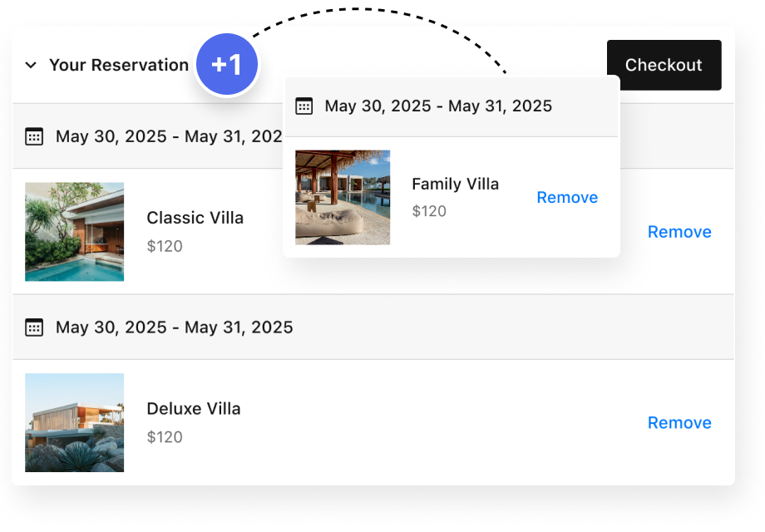Remove the Deluxe Villa reservation
This screenshot has height=532, width=765.
coord(679,422)
